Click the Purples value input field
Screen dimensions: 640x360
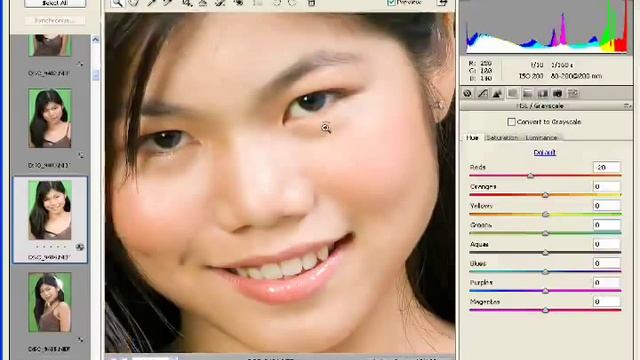tap(607, 282)
